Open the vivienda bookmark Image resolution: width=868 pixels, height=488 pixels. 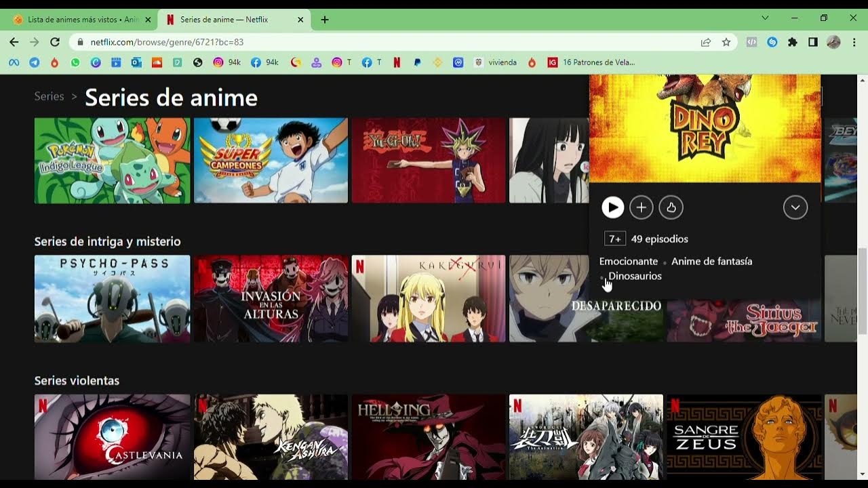tap(496, 62)
